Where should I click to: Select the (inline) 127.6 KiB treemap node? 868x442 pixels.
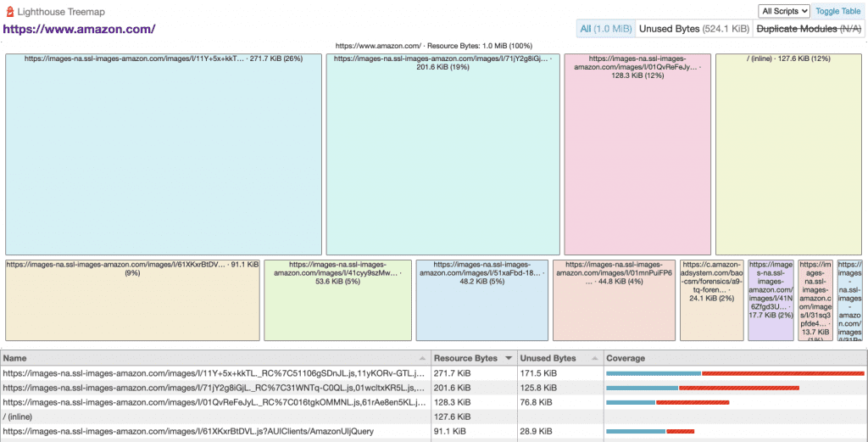click(x=788, y=154)
